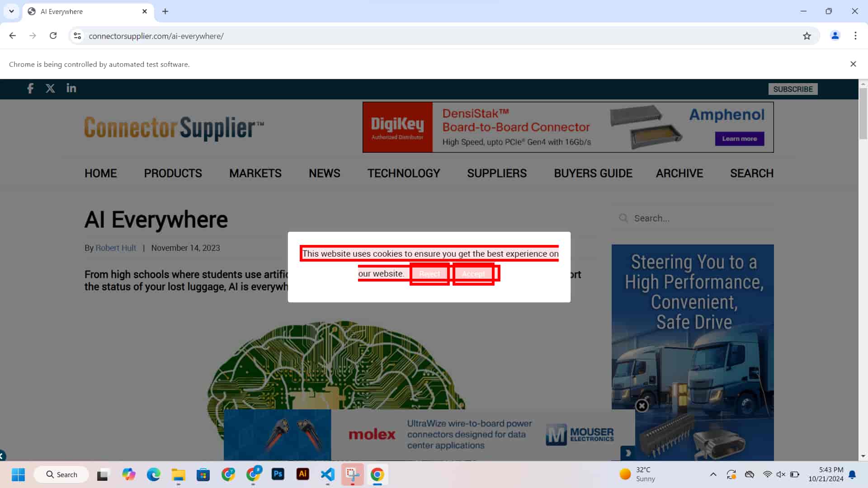Reject cookies in the consent dialog

tap(429, 274)
